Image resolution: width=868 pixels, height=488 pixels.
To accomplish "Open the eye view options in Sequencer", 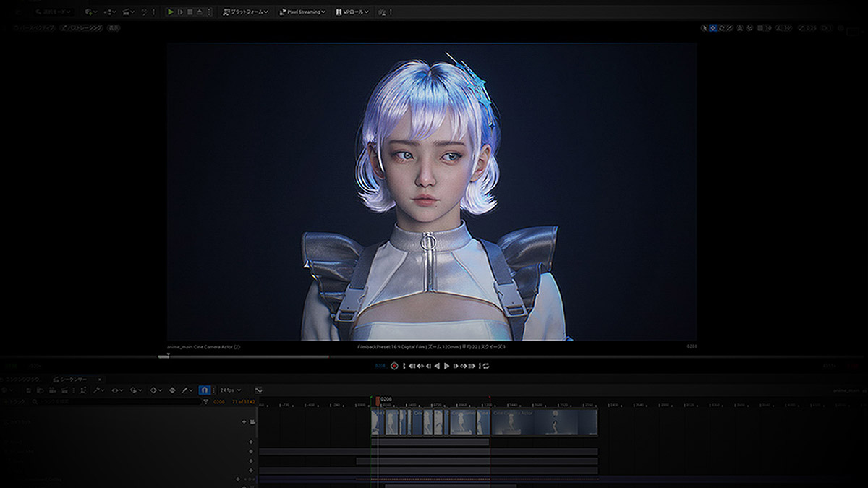I will click(116, 390).
